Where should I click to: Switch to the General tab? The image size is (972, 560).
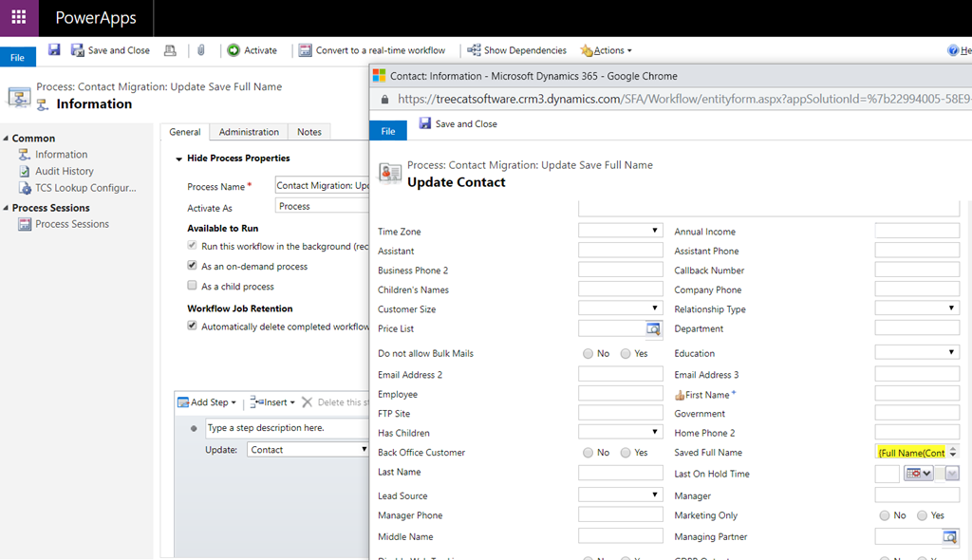click(x=185, y=132)
